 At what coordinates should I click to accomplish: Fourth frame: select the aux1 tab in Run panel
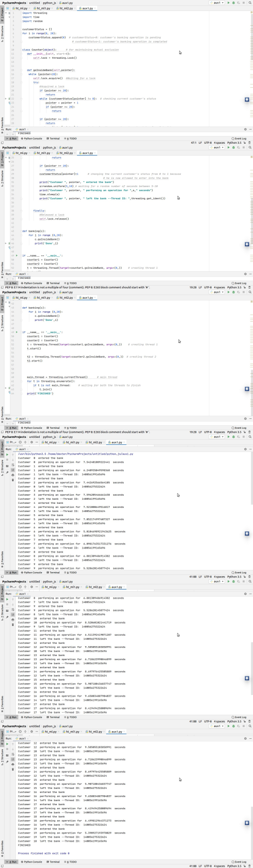pos(22,449)
